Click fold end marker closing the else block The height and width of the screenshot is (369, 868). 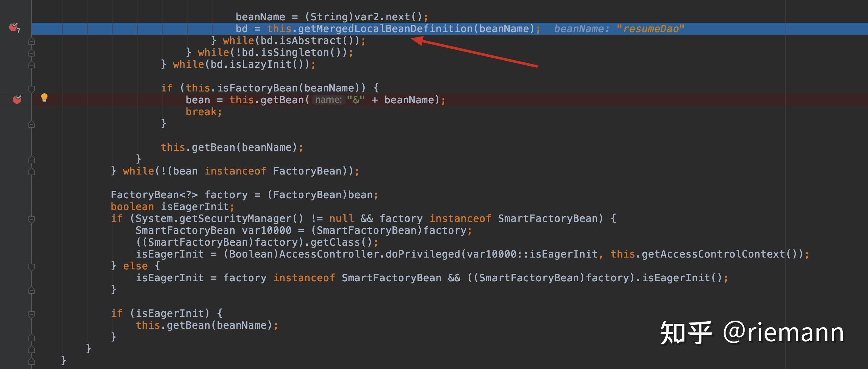[31, 290]
